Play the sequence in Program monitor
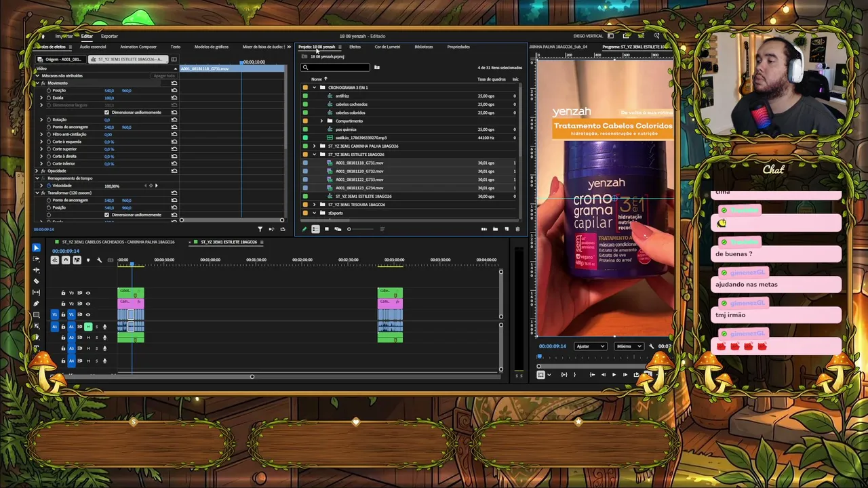 614,375
